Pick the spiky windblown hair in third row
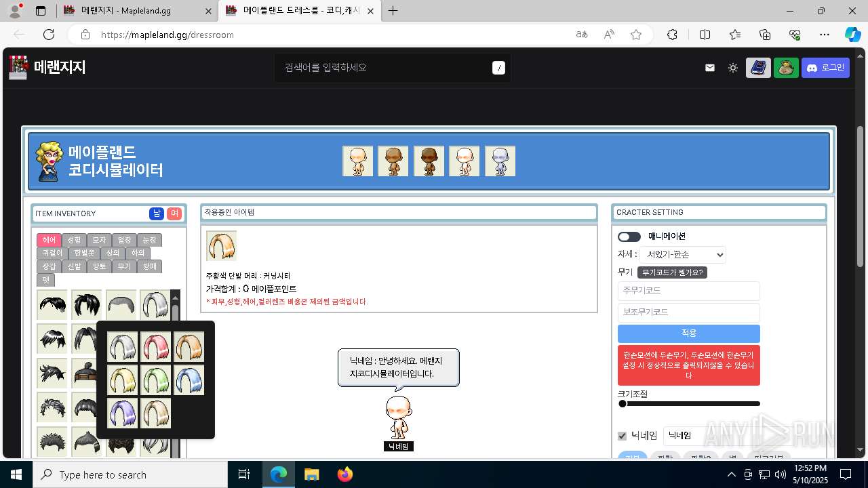 click(52, 373)
